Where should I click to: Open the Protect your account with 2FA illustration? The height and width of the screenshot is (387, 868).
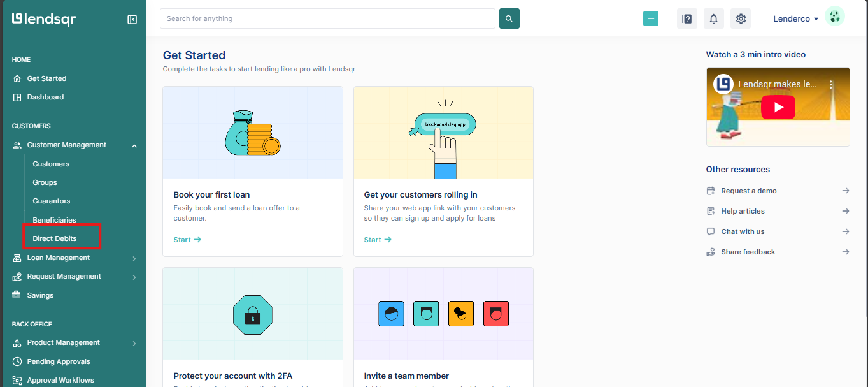[253, 314]
